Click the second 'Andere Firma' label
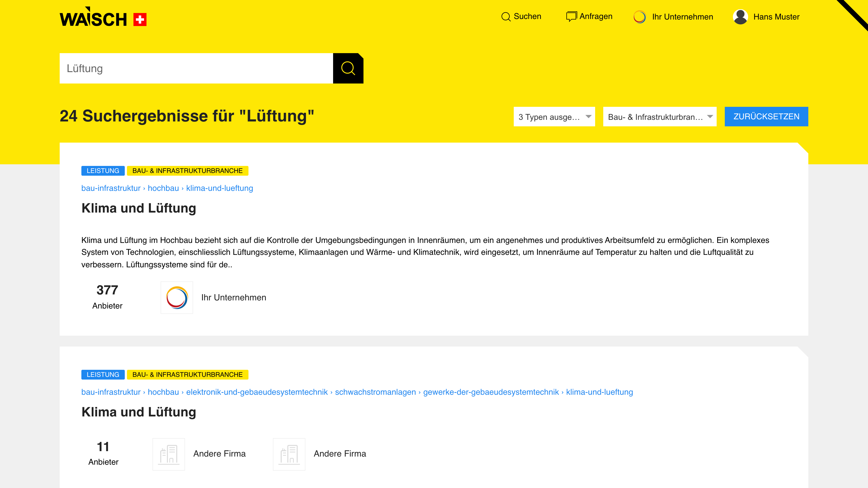 point(340,454)
